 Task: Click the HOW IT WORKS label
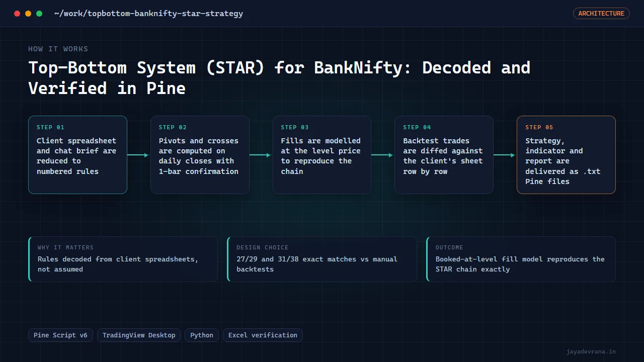coord(58,49)
